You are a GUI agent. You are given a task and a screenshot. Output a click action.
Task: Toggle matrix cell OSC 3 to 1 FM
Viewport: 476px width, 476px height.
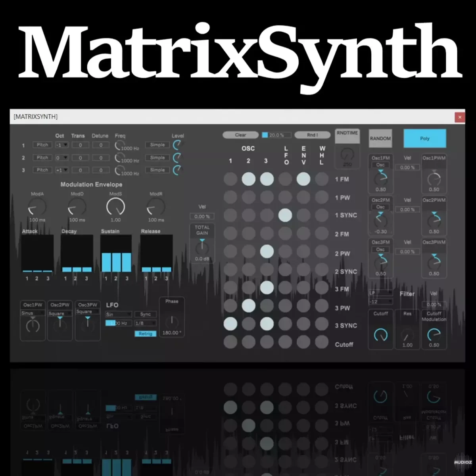point(267,179)
